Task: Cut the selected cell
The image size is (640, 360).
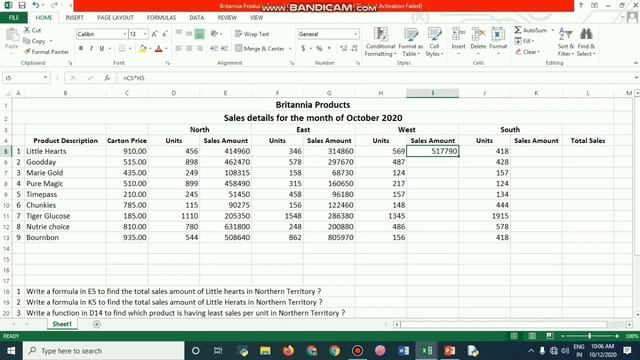Action: (32, 30)
